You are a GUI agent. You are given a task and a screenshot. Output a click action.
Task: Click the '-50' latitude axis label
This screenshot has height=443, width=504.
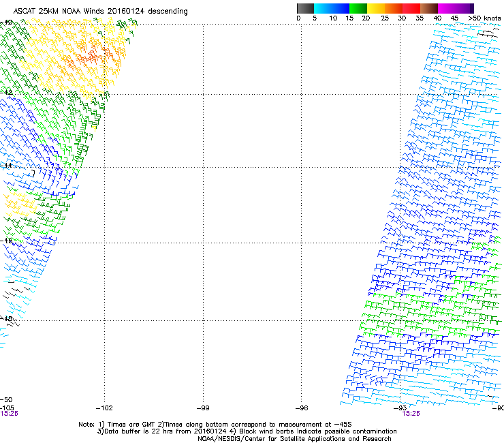[6, 400]
